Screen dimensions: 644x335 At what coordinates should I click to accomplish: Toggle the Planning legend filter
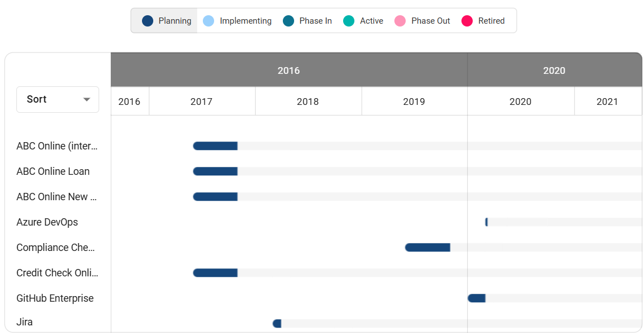point(167,21)
